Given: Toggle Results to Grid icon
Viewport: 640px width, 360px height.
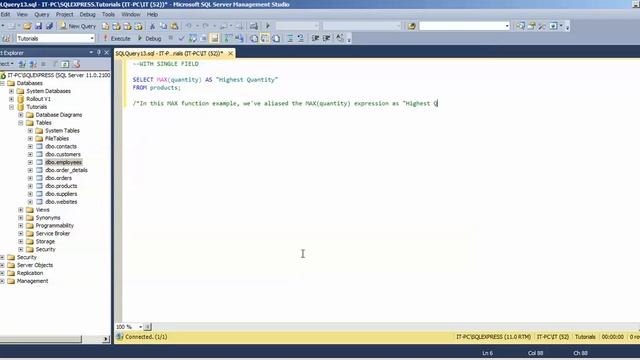Looking at the screenshot, I should tap(265, 38).
